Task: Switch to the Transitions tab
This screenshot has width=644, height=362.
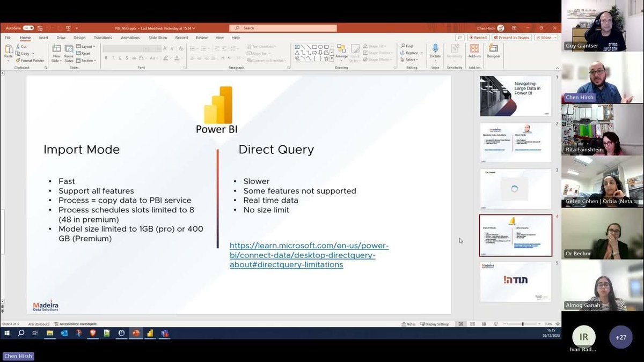Action: tap(103, 38)
